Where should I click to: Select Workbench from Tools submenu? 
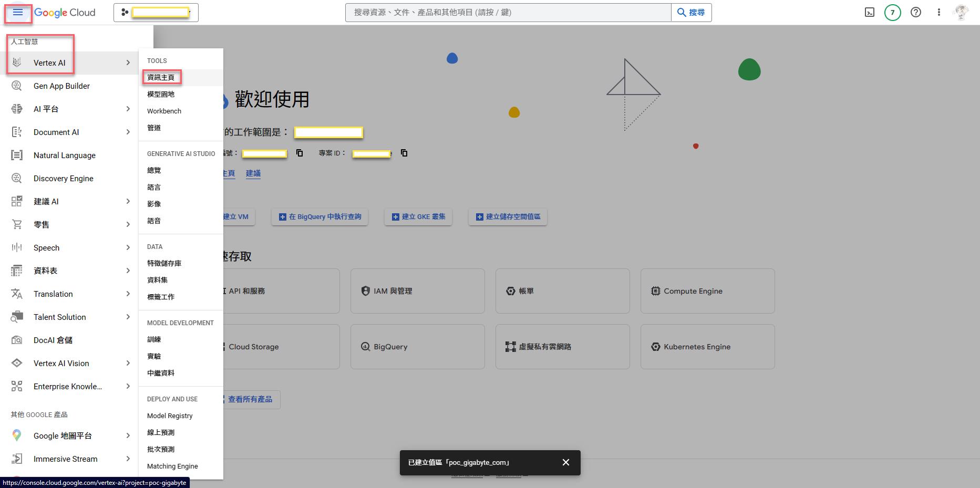pyautogui.click(x=164, y=111)
